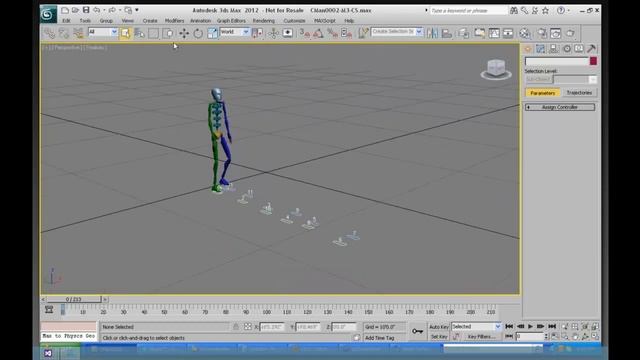
Task: Open the Help question mark dropdown arrow
Action: tap(569, 11)
